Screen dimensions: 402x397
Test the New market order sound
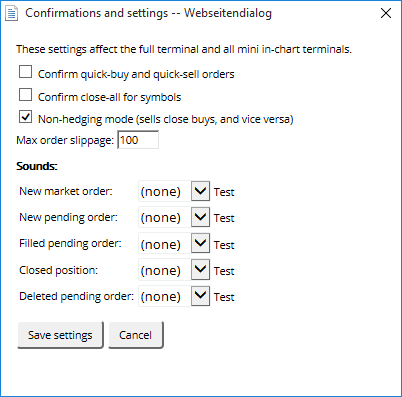point(224,192)
